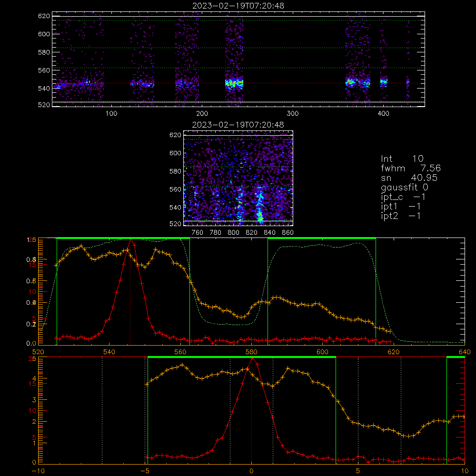Click the 780 tick label under the zoomed image
476x476 pixels.
point(216,233)
